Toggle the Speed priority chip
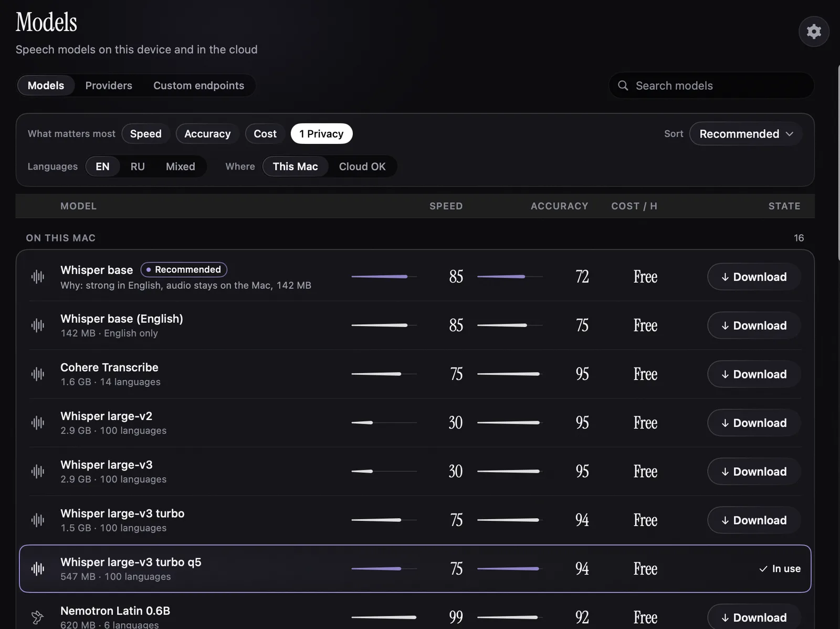This screenshot has width=840, height=629. (146, 134)
